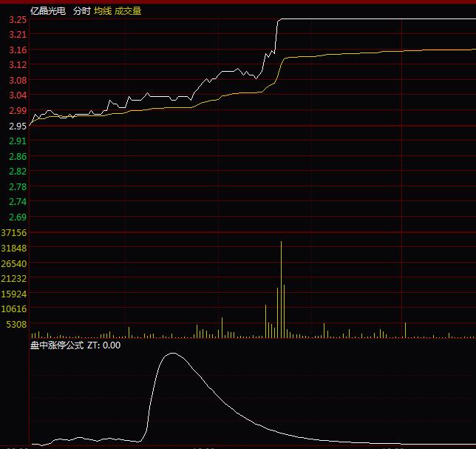Open the 盘中涨停公式 indicator label
The image size is (476, 449).
coord(57,345)
